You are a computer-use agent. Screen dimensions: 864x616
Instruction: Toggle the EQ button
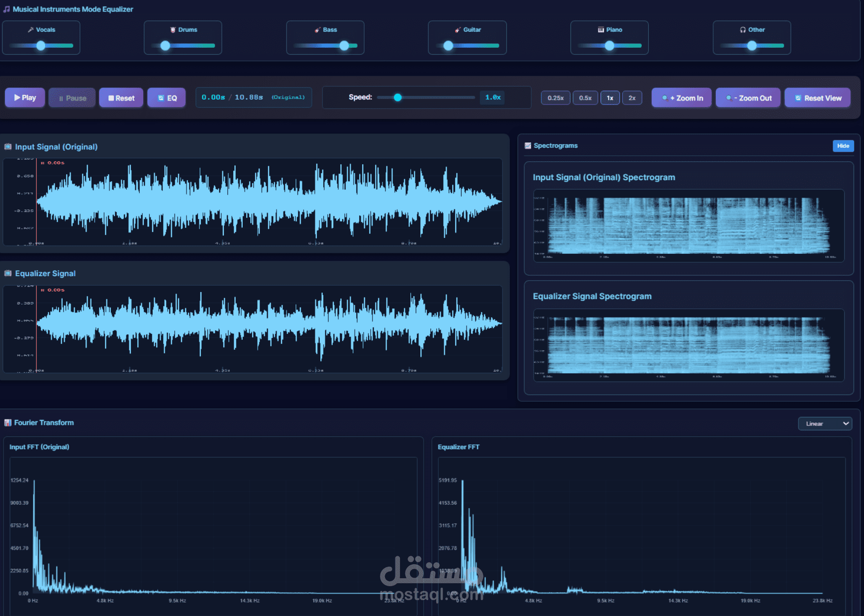tap(167, 98)
